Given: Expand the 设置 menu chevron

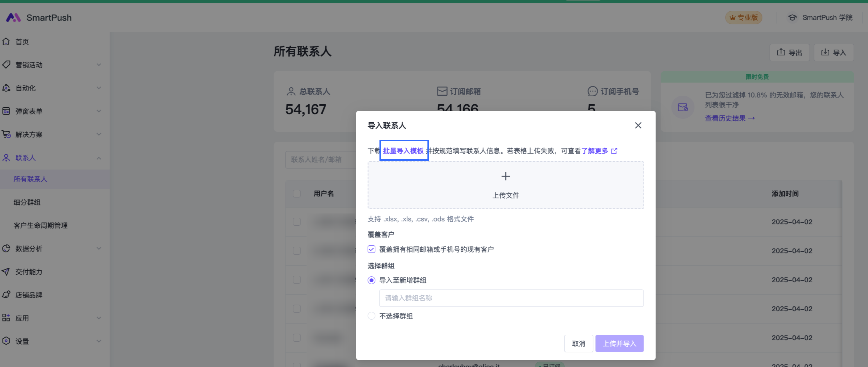Looking at the screenshot, I should coord(99,341).
